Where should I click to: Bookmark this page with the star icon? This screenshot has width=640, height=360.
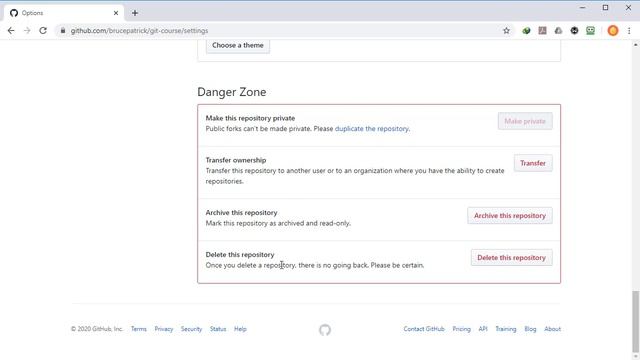(x=506, y=31)
